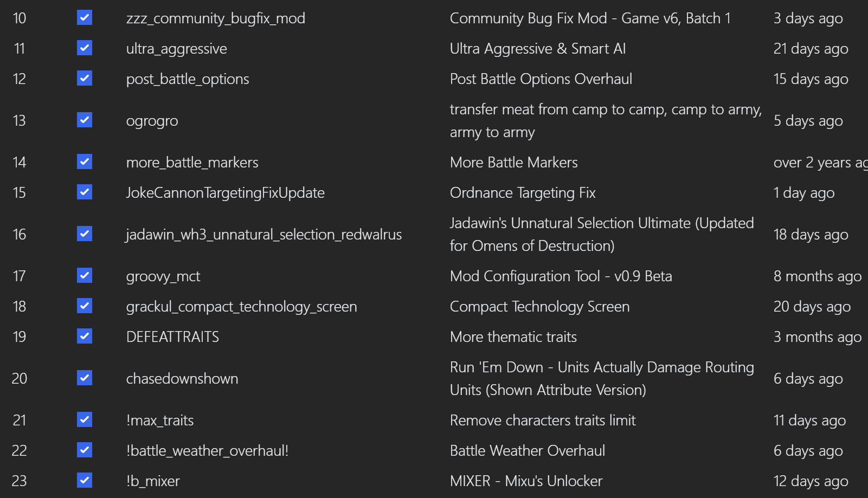Select the Battle Weather Overhaul title
The width and height of the screenshot is (868, 498).
pyautogui.click(x=527, y=451)
